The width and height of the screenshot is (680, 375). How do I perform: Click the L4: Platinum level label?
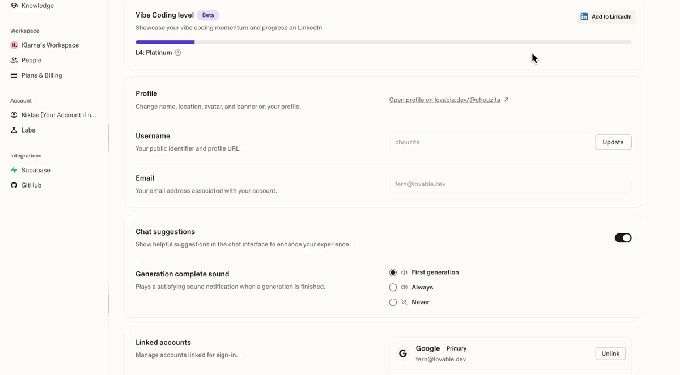(154, 53)
